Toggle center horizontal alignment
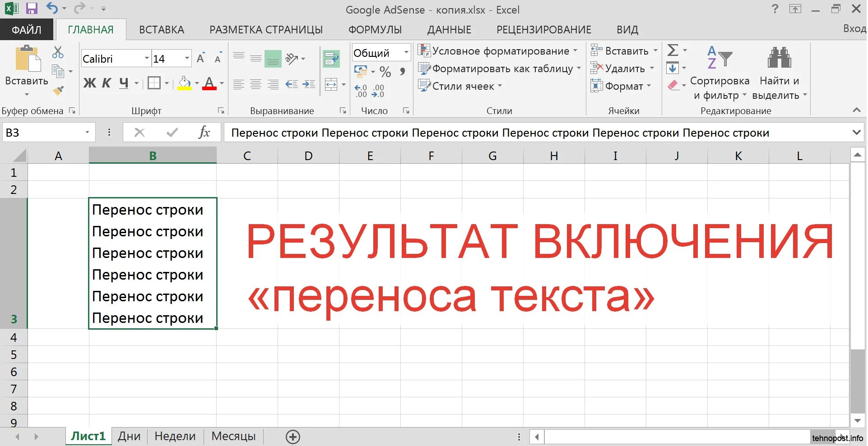 (x=256, y=84)
